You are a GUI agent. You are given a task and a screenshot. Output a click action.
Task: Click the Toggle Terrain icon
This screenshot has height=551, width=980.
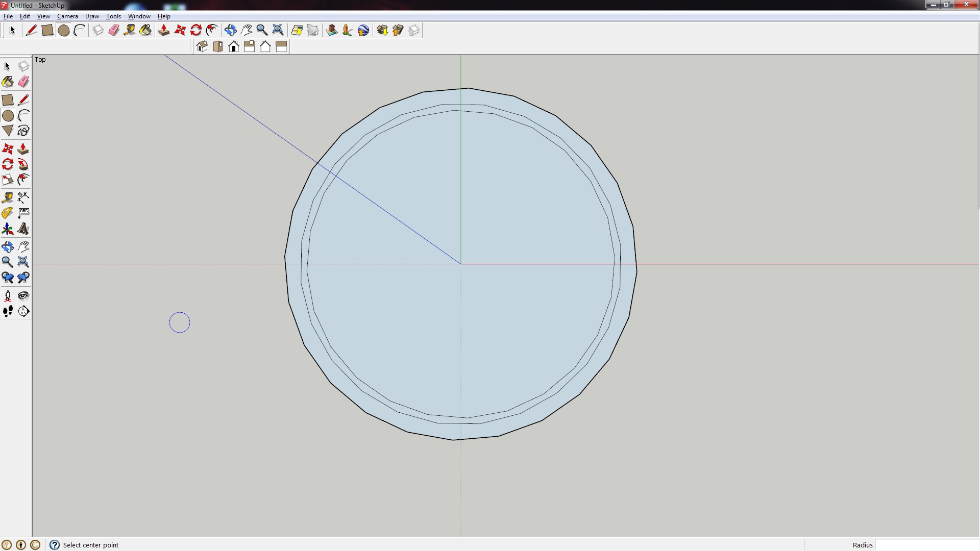click(x=313, y=31)
